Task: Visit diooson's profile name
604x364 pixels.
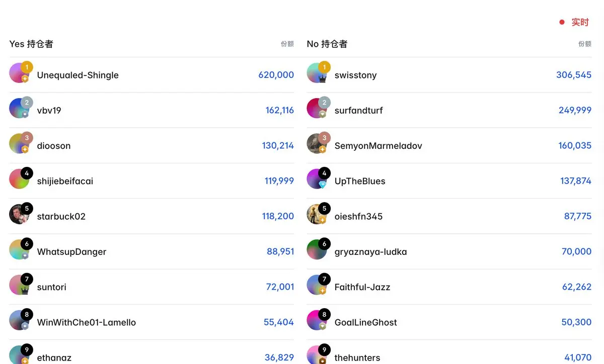Action: 54,146
